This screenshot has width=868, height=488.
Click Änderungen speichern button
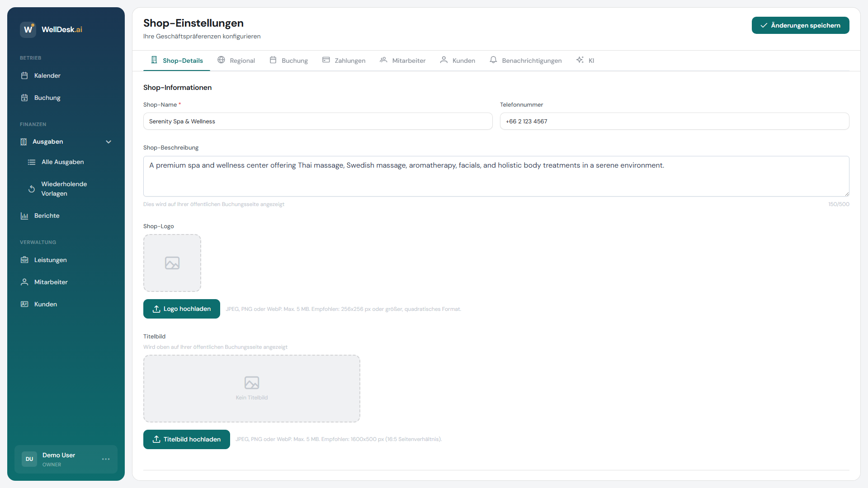point(800,25)
